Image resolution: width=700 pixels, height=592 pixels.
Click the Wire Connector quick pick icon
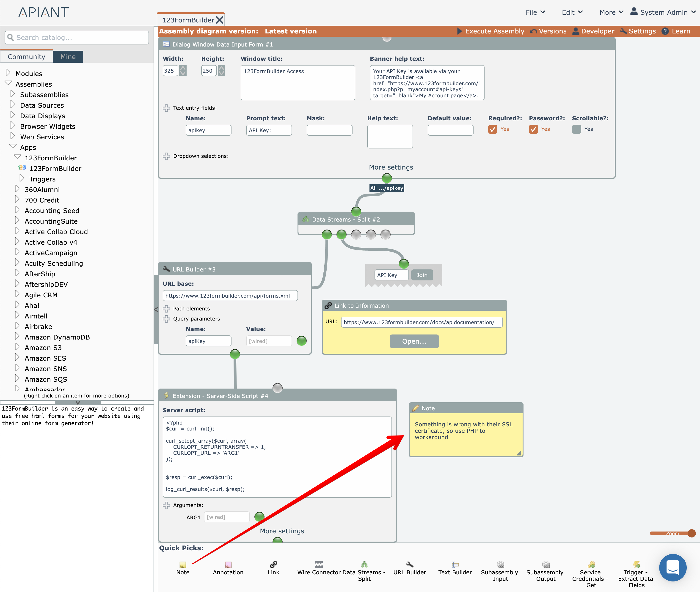[x=319, y=565]
